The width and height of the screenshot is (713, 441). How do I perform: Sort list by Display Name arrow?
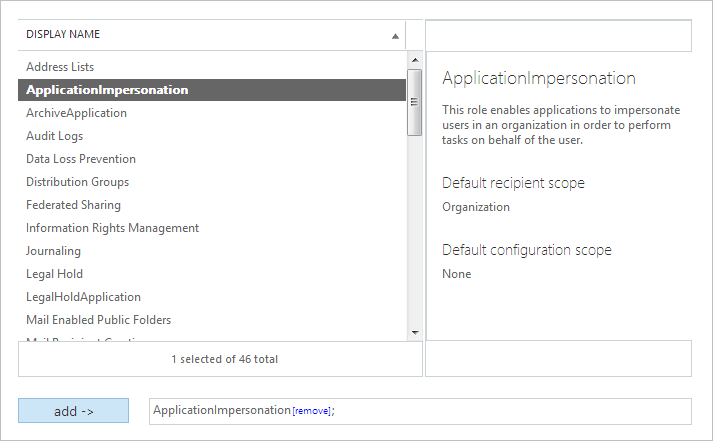[395, 36]
